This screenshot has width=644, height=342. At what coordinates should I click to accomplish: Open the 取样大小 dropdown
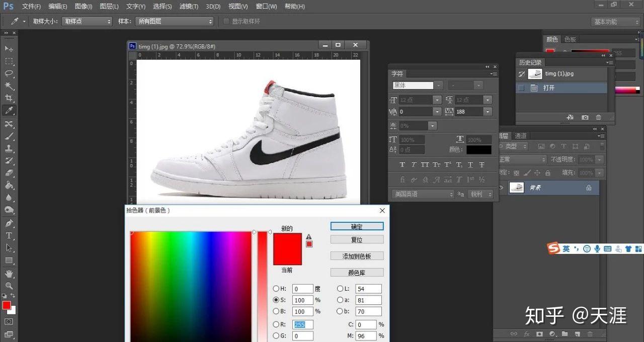(87, 21)
